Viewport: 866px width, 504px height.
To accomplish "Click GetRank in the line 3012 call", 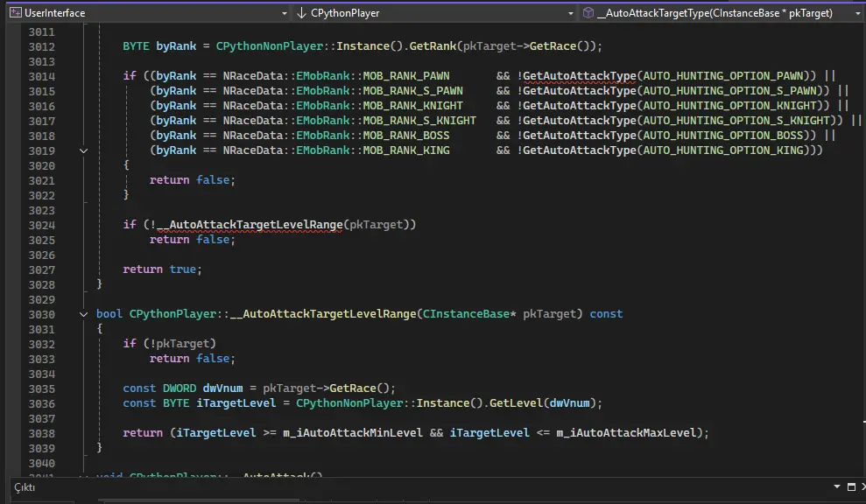I will (x=433, y=45).
